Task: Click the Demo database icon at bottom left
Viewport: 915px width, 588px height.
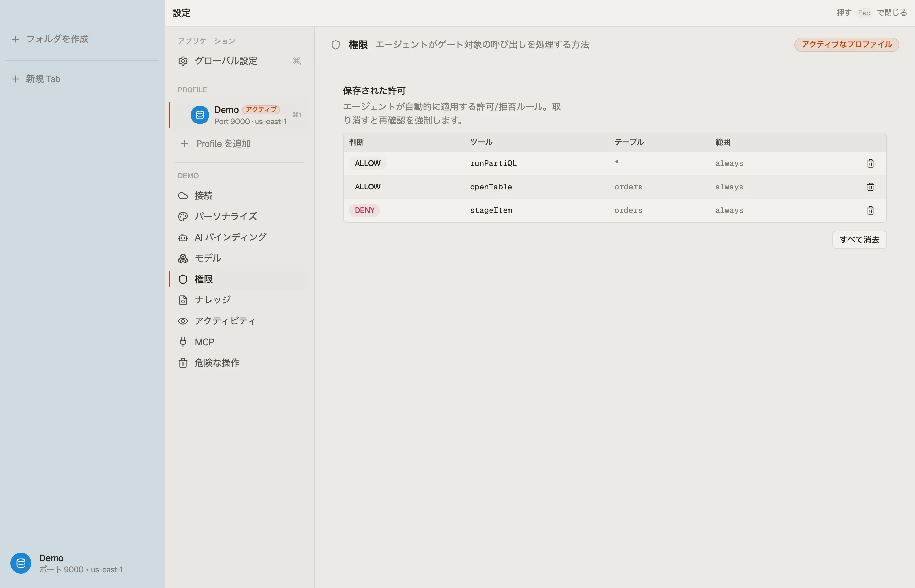Action: 21,563
